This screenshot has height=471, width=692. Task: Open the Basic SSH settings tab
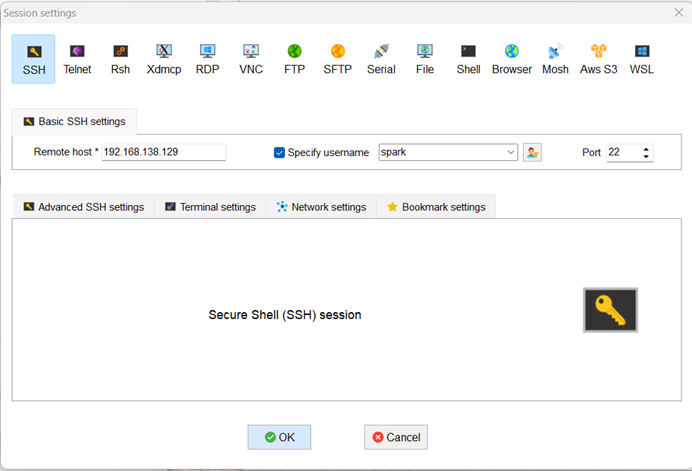click(x=75, y=121)
